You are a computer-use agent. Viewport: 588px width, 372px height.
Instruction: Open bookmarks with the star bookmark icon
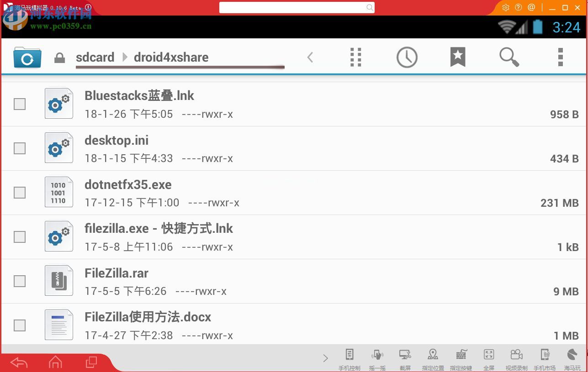click(x=458, y=58)
